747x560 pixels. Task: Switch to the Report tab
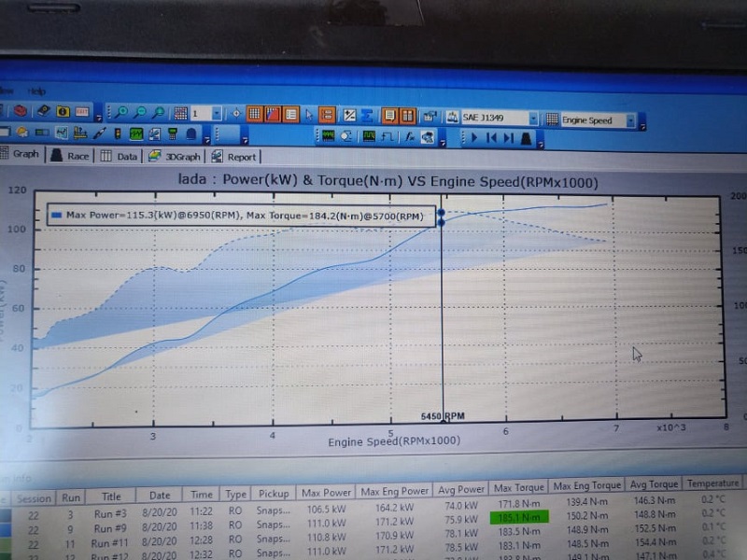(234, 157)
